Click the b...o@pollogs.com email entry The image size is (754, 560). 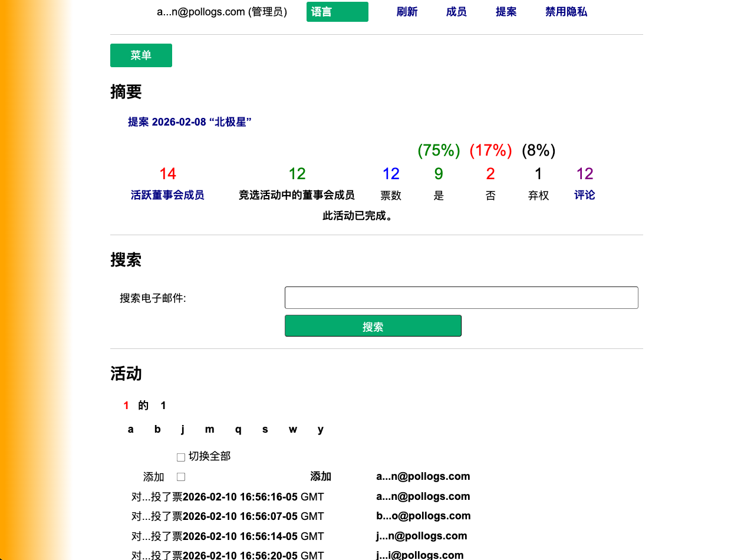423,516
